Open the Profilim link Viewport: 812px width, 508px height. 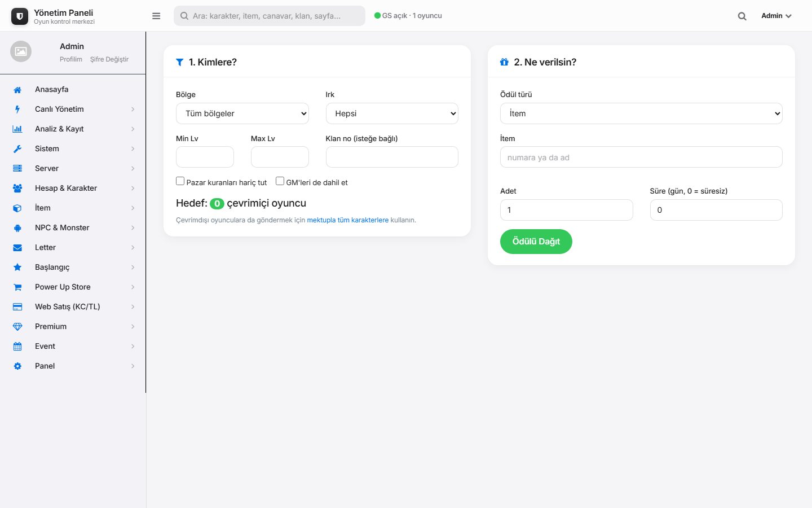tap(71, 59)
